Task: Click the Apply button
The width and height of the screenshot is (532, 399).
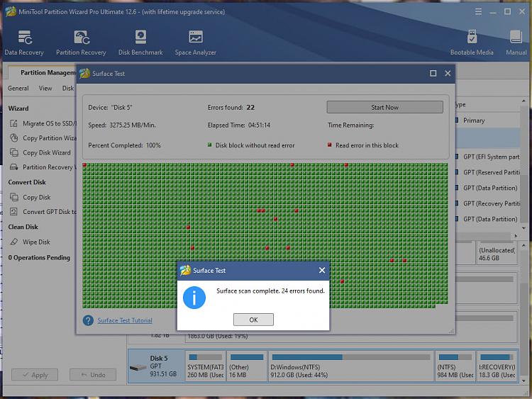Action: pyautogui.click(x=35, y=375)
